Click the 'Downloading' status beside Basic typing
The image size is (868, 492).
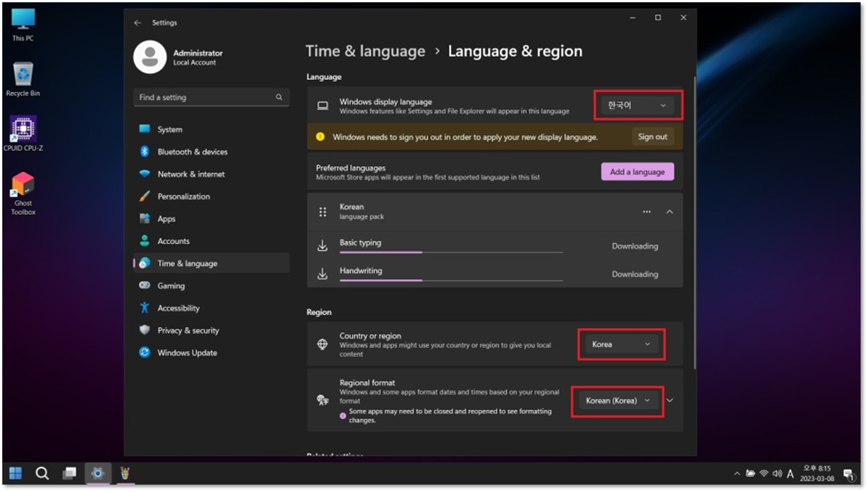[635, 246]
